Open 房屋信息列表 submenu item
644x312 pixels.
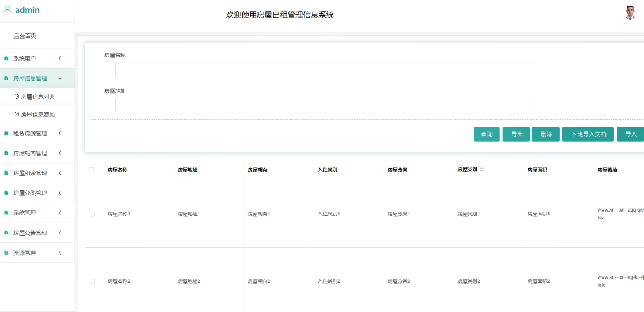pos(37,97)
